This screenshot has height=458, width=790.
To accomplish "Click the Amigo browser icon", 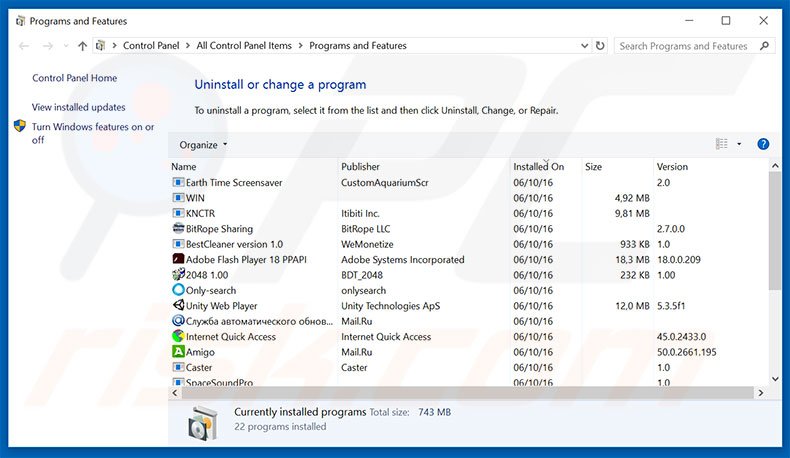I will point(178,352).
